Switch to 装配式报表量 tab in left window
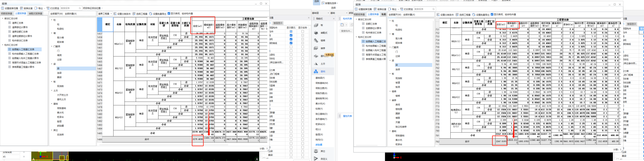 36,13
